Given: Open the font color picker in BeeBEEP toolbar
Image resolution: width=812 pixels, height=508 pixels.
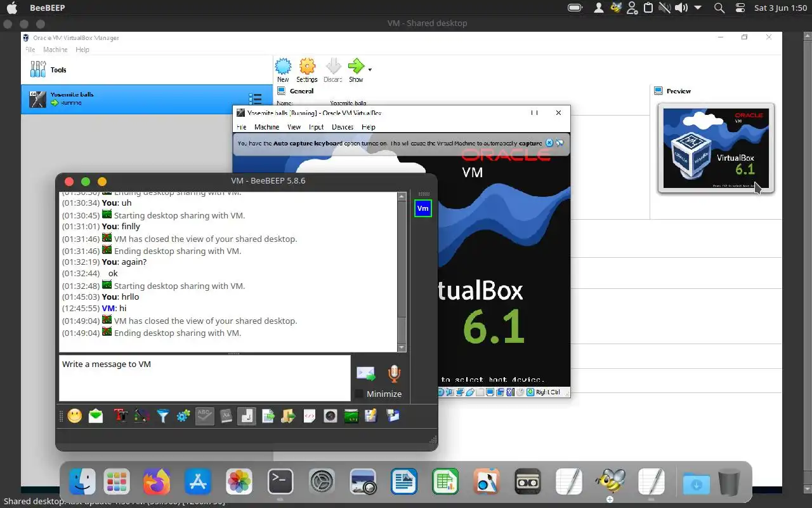Looking at the screenshot, I should 141,416.
